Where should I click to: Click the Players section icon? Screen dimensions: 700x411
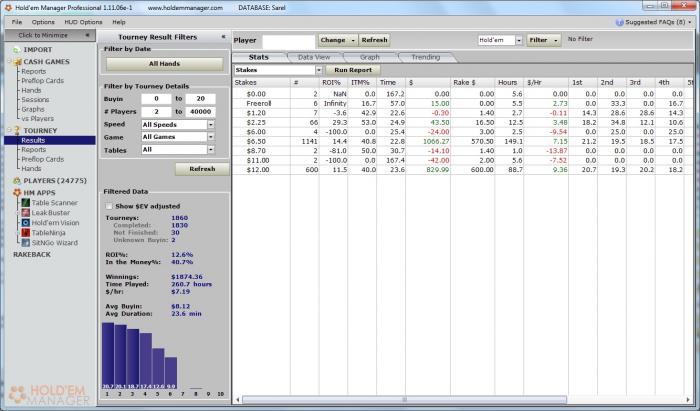pos(15,180)
